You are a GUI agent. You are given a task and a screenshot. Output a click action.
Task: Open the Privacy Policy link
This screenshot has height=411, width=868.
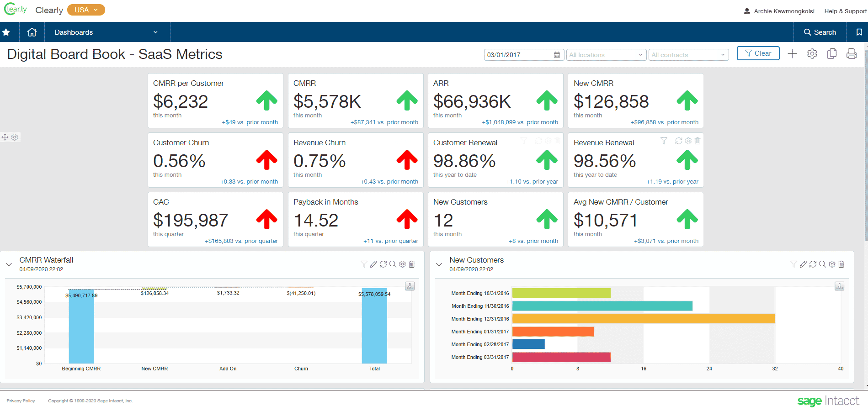[x=21, y=400]
